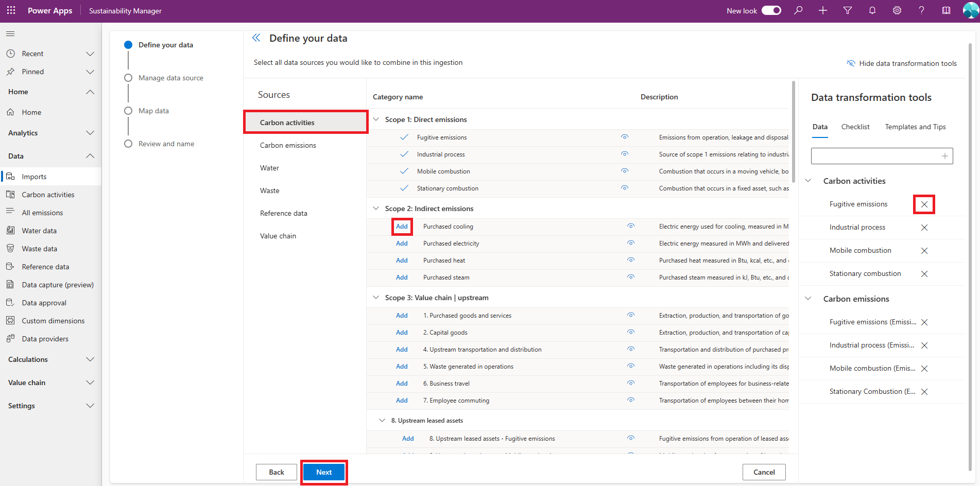The height and width of the screenshot is (486, 980).
Task: Open the side panel icon in header
Action: 947,10
